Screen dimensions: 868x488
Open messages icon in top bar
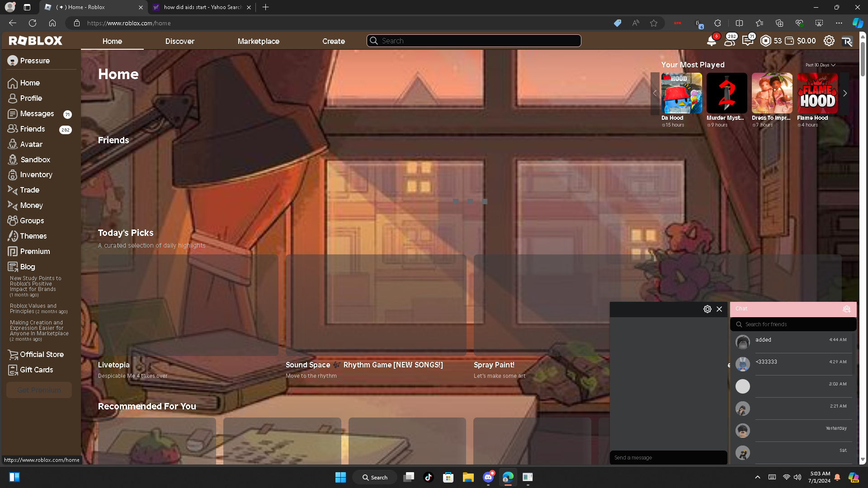747,41
